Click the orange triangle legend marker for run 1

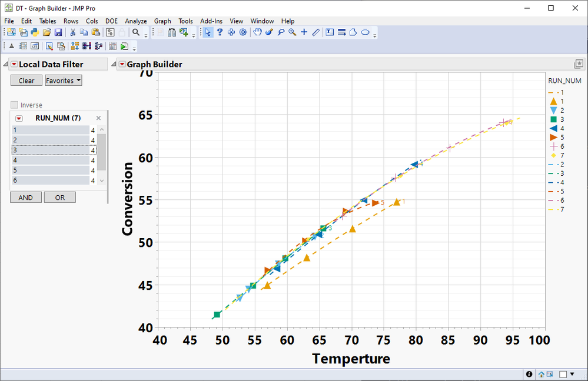553,101
